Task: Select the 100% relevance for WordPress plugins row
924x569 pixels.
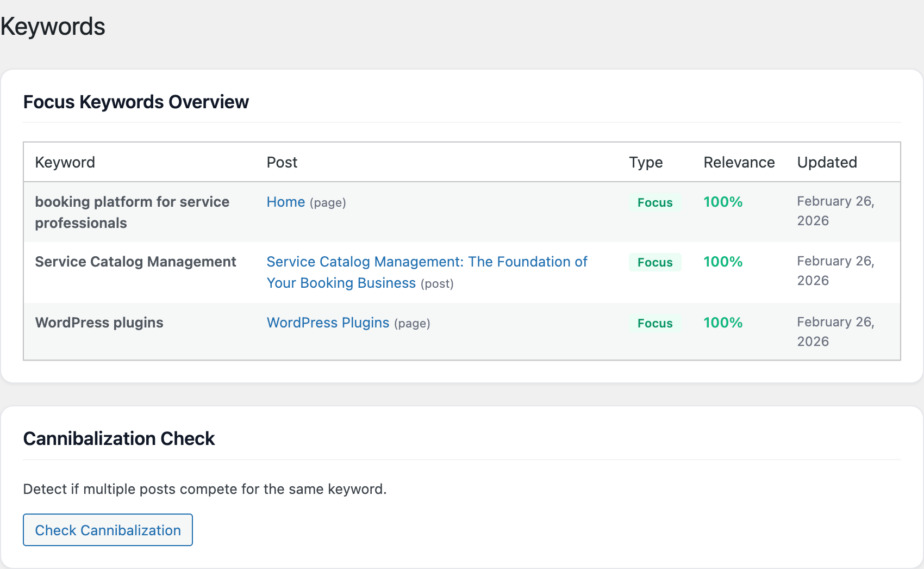Action: tap(722, 323)
